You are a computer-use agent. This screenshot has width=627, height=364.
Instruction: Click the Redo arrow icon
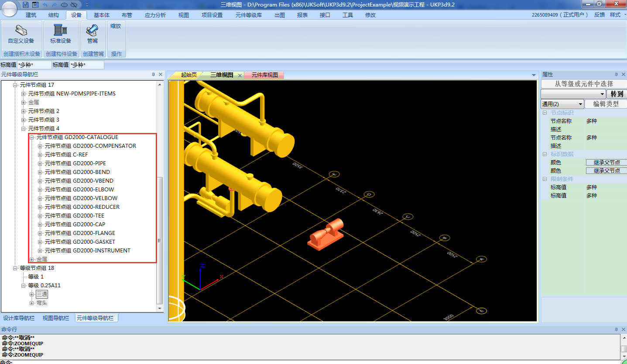click(x=54, y=4)
